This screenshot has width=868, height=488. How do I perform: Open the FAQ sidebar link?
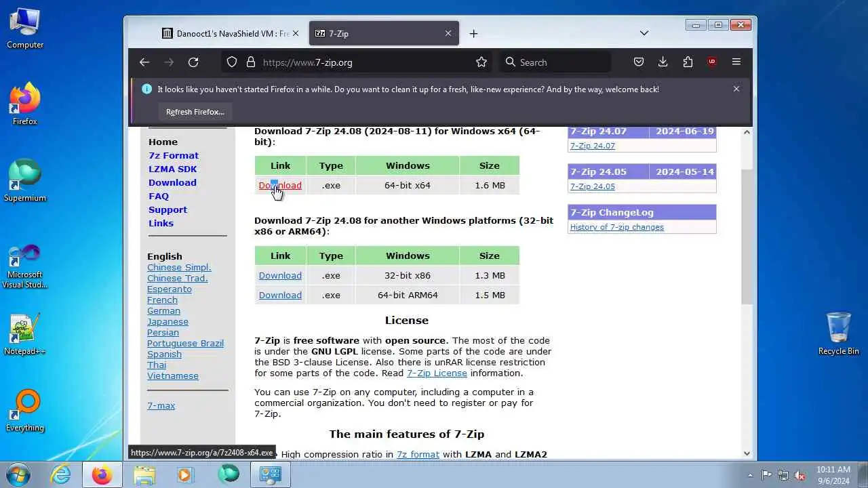(x=159, y=196)
